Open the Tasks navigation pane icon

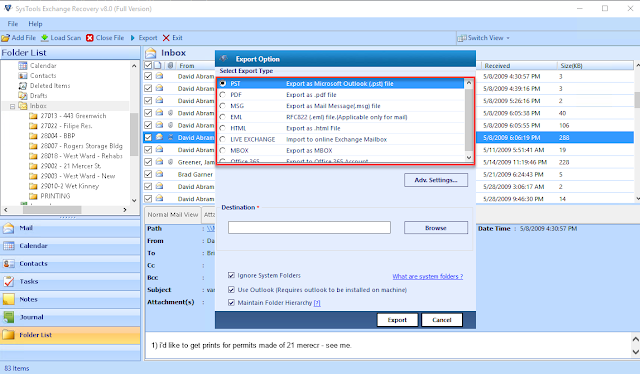coord(8,281)
